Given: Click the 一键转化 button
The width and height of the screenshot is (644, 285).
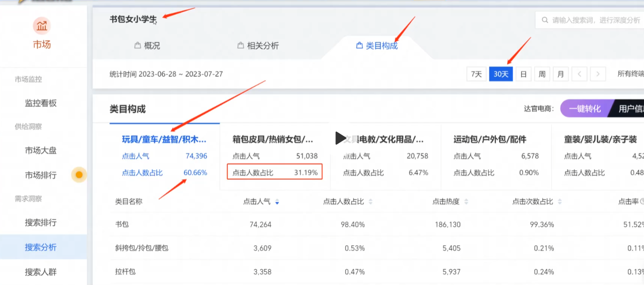Looking at the screenshot, I should [585, 109].
